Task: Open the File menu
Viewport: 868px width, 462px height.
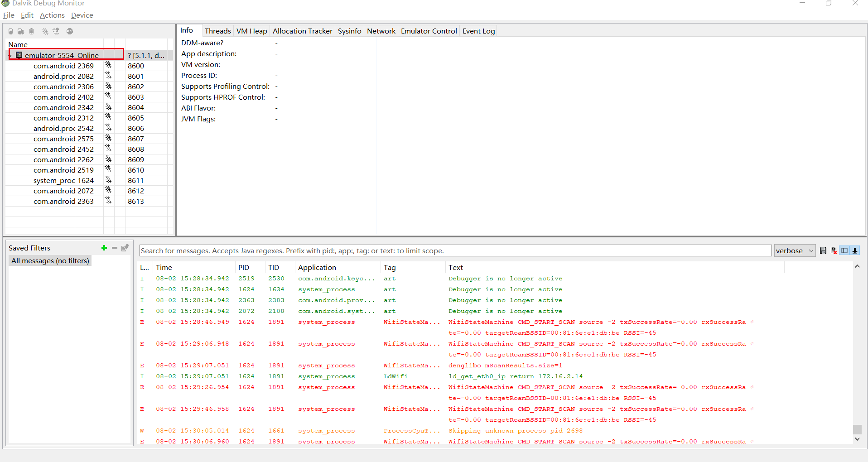Action: click(x=9, y=15)
